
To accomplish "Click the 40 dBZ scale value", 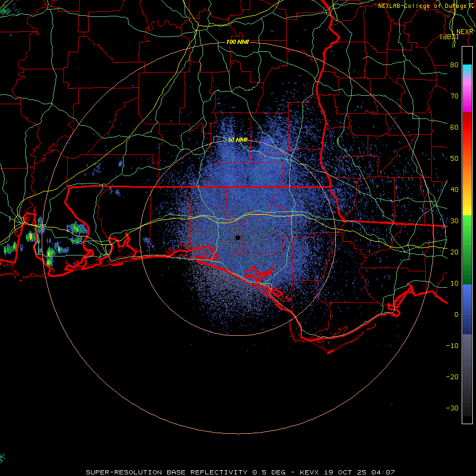I will point(454,190).
